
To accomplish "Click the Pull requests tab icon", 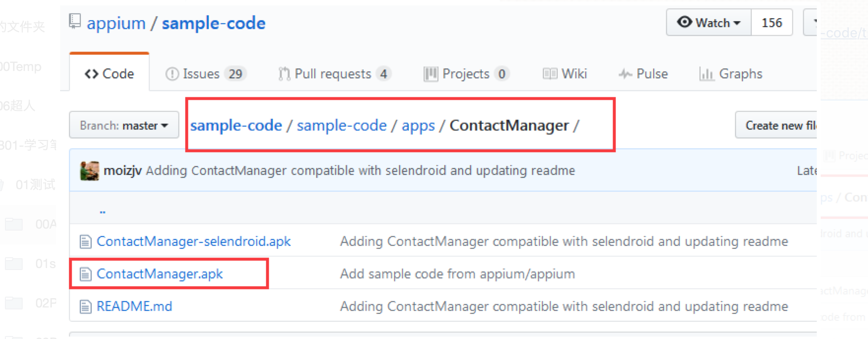I will coord(284,74).
